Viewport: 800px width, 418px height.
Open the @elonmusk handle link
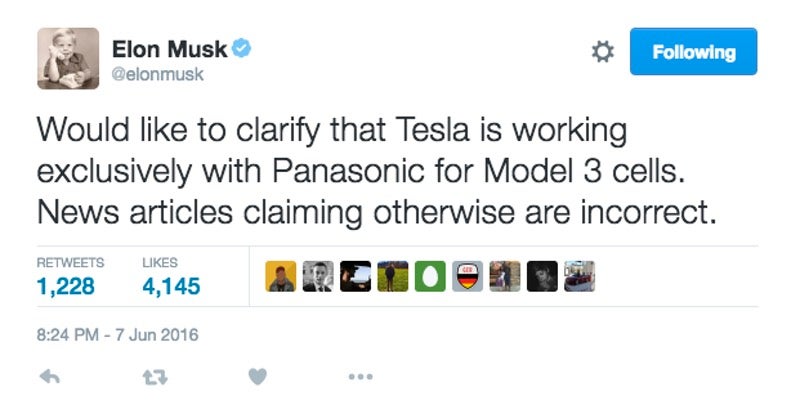click(x=158, y=75)
